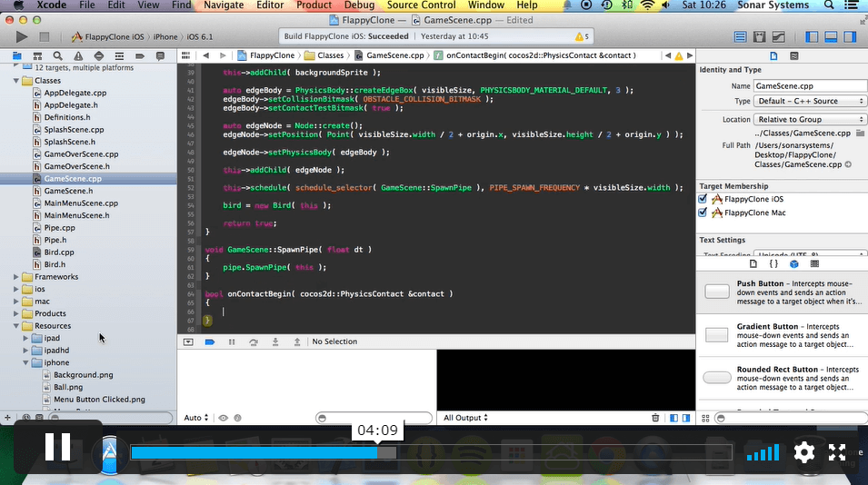The height and width of the screenshot is (485, 868).
Task: Open the All Output console dropdown
Action: (x=465, y=418)
